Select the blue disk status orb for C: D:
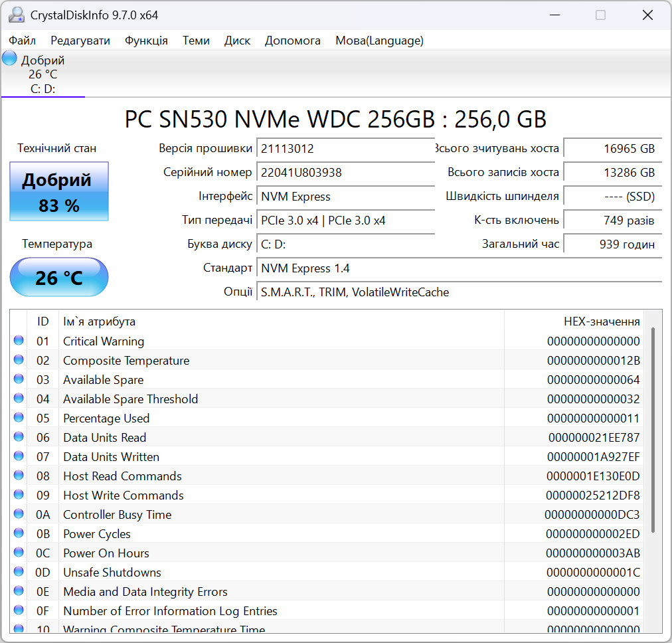The width and height of the screenshot is (672, 643). click(x=9, y=58)
